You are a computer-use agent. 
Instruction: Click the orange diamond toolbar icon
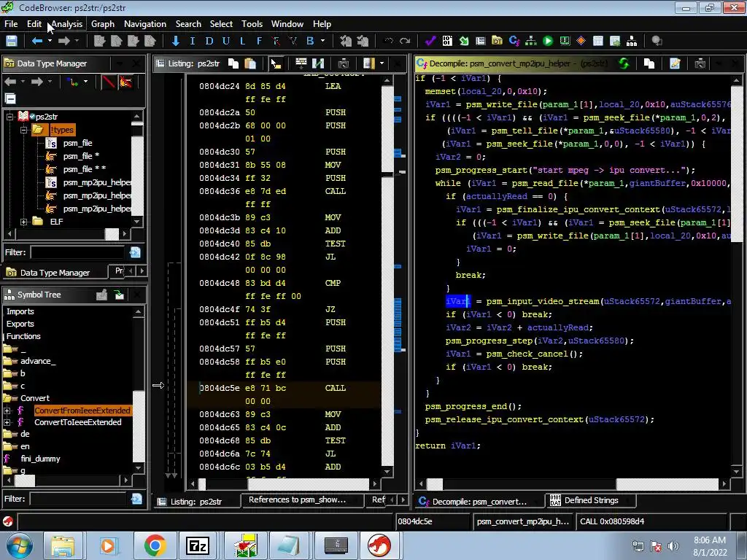coord(581,41)
